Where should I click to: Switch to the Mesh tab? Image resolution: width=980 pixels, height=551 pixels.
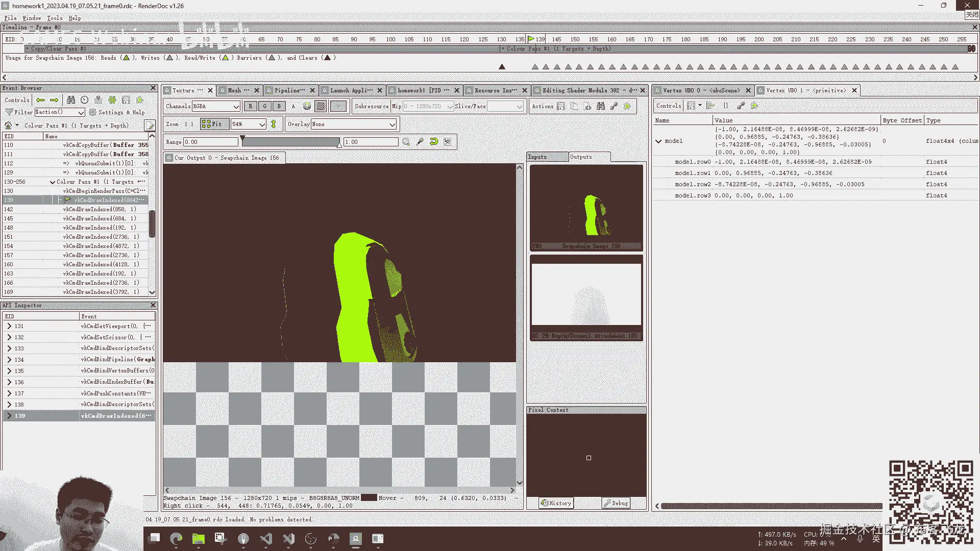[x=234, y=90]
